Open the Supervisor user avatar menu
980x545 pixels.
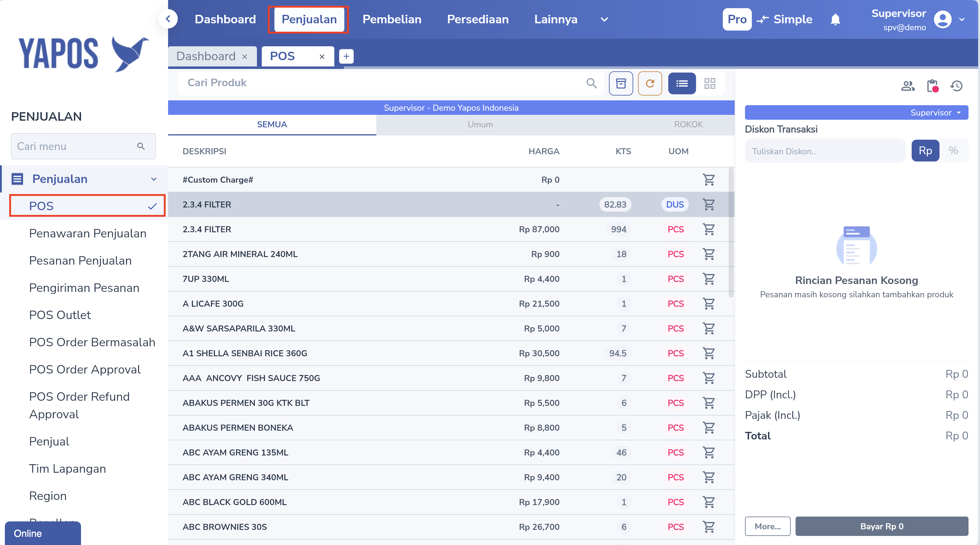[x=942, y=19]
